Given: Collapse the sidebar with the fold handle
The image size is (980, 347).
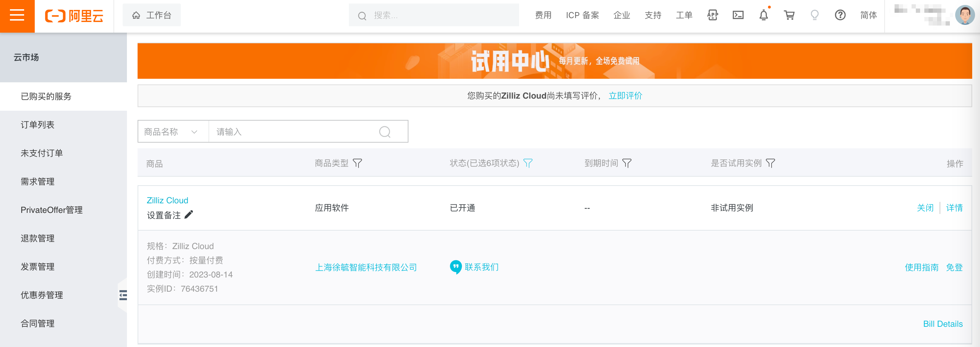Looking at the screenshot, I should click(123, 295).
